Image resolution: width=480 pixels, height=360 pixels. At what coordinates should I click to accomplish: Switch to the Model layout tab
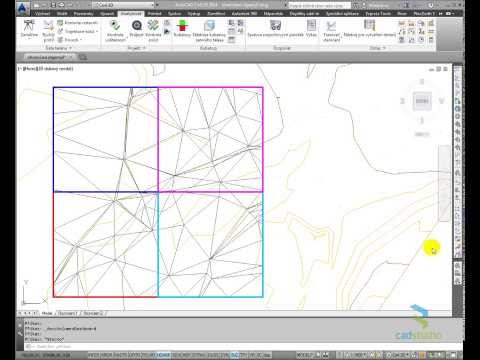[47, 313]
